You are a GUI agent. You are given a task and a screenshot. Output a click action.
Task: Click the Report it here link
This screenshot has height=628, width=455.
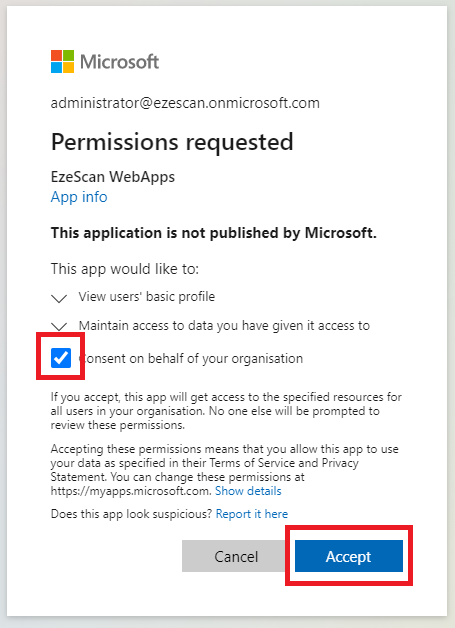coord(252,514)
